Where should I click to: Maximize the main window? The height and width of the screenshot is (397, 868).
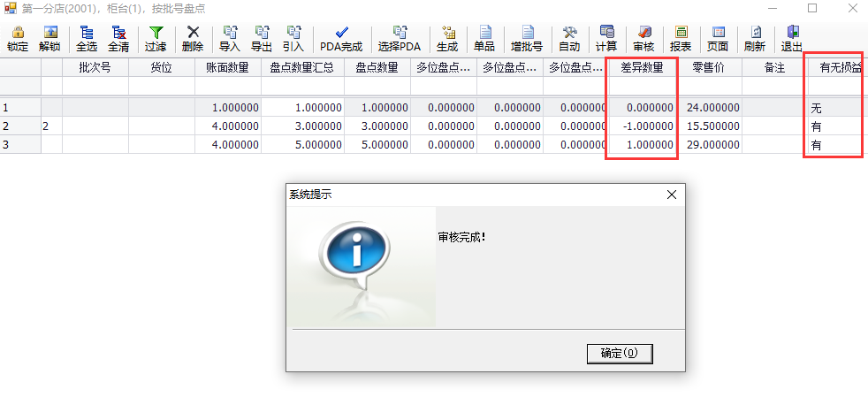click(812, 8)
